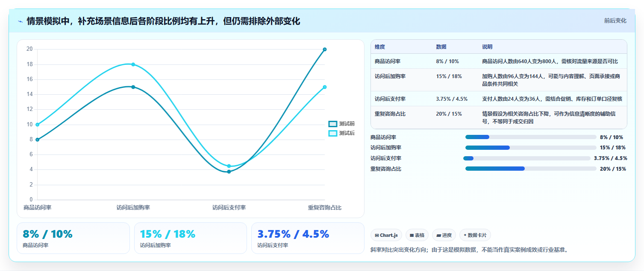This screenshot has height=271, width=644.
Task: Click x-axis label 商品访问率 on chart
Action: point(38,208)
